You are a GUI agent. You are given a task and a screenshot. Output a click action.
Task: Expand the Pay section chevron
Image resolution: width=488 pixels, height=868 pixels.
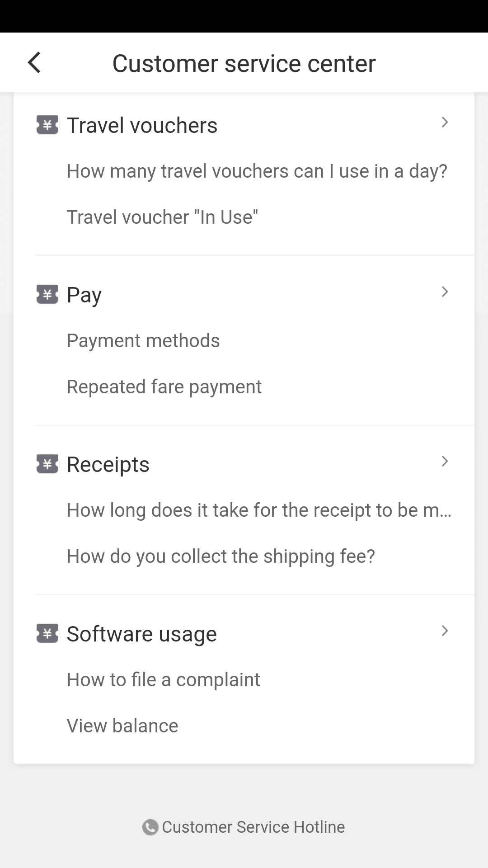tap(445, 292)
